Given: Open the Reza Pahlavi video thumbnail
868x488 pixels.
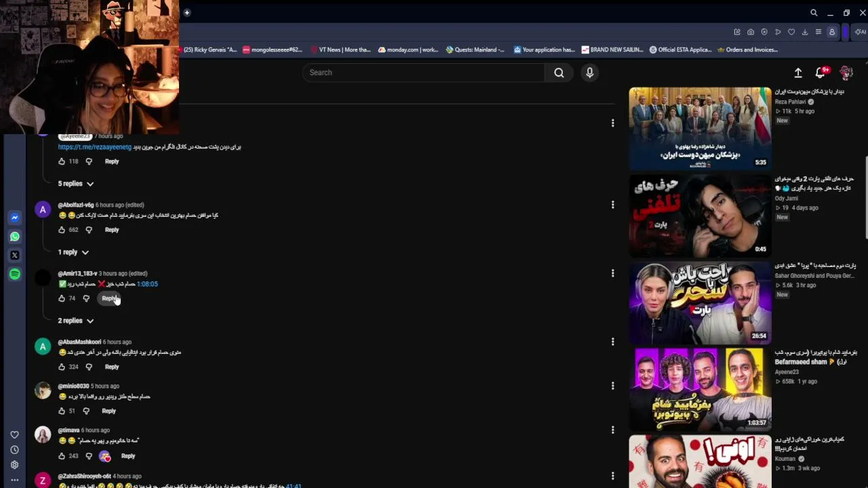Looking at the screenshot, I should [x=700, y=127].
